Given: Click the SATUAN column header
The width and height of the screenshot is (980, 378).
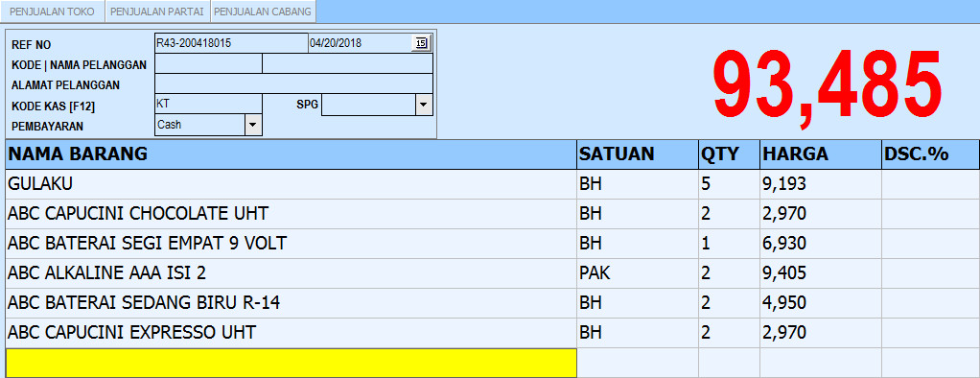Looking at the screenshot, I should point(638,154).
